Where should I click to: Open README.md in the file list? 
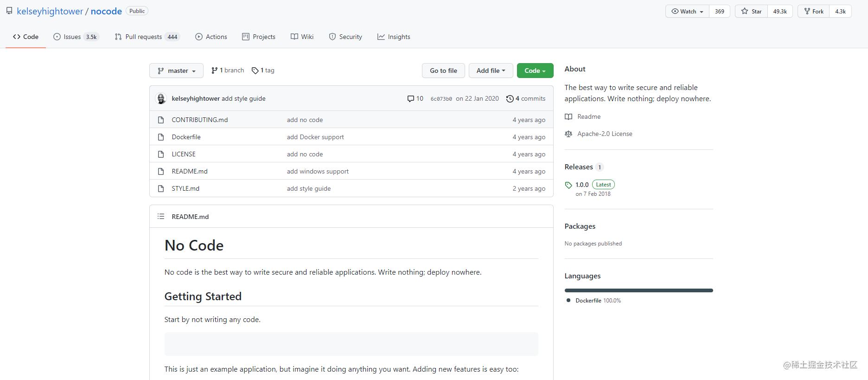click(190, 171)
